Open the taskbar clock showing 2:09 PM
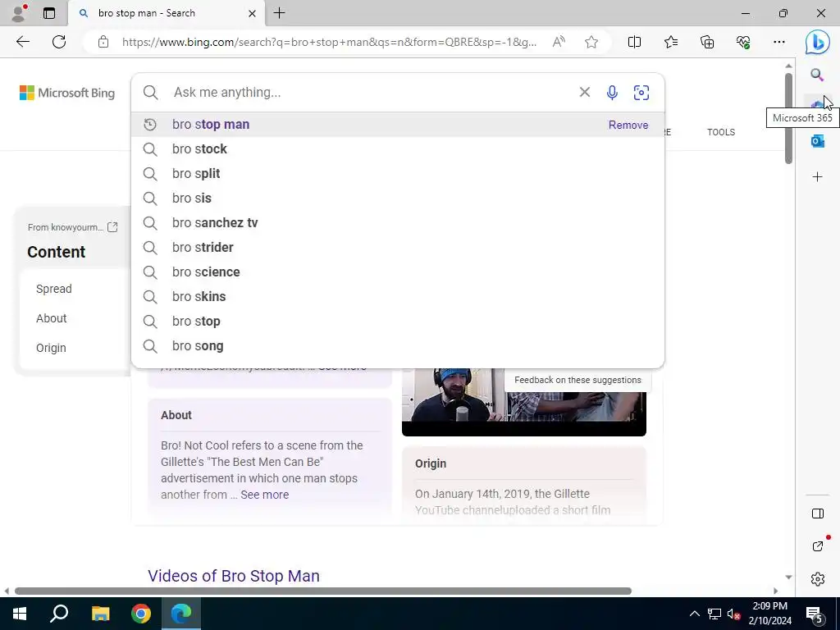 point(769,614)
